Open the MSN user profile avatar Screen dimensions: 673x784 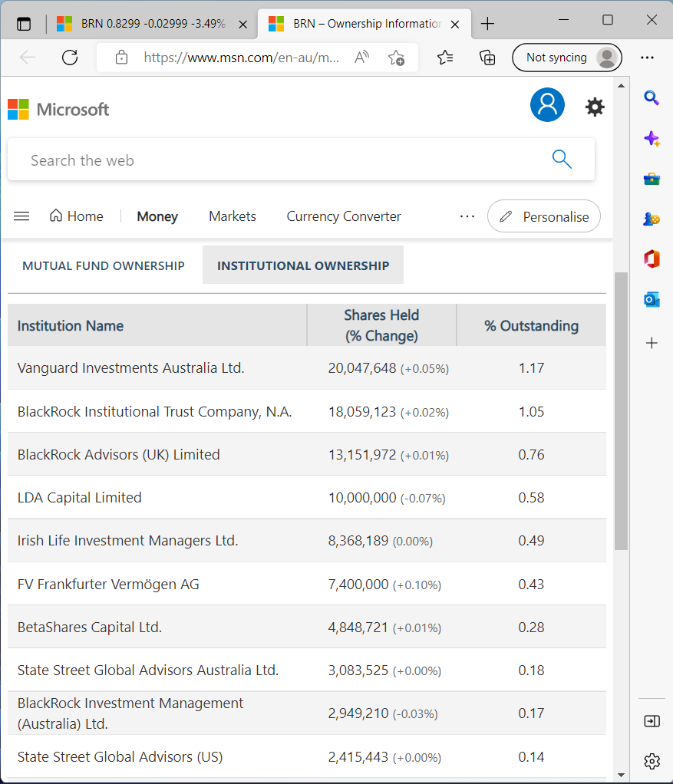coord(547,105)
